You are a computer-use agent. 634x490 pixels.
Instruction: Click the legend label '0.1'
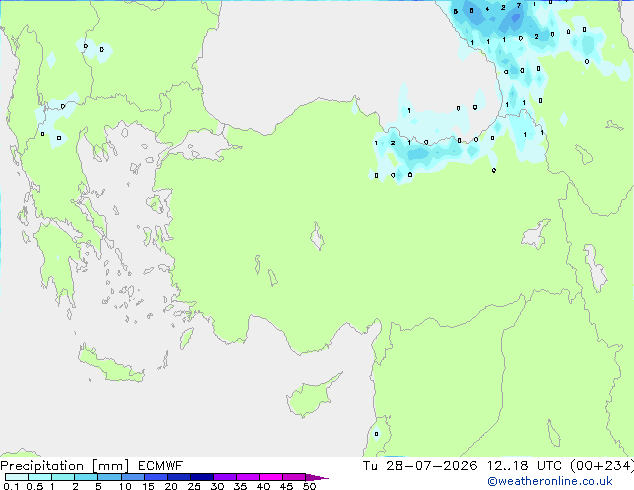point(11,486)
